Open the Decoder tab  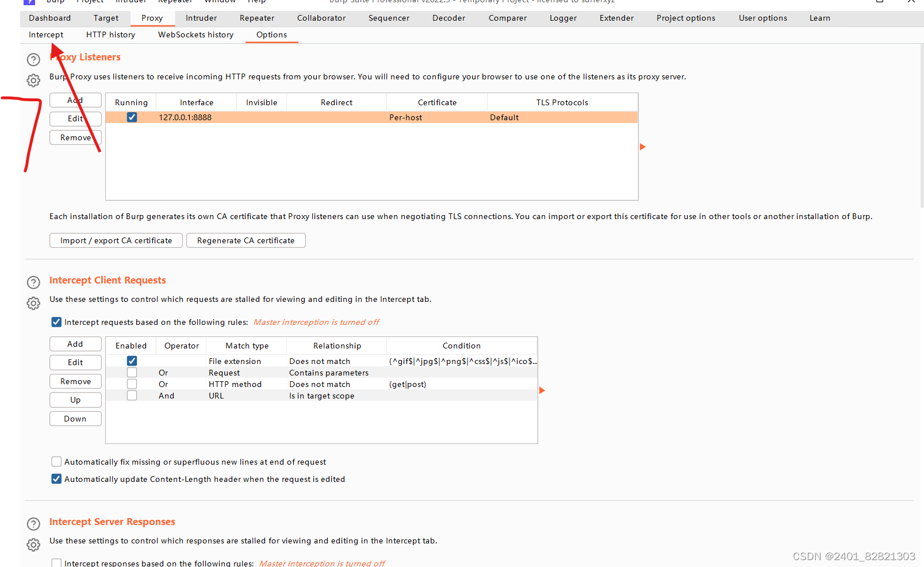pyautogui.click(x=449, y=18)
